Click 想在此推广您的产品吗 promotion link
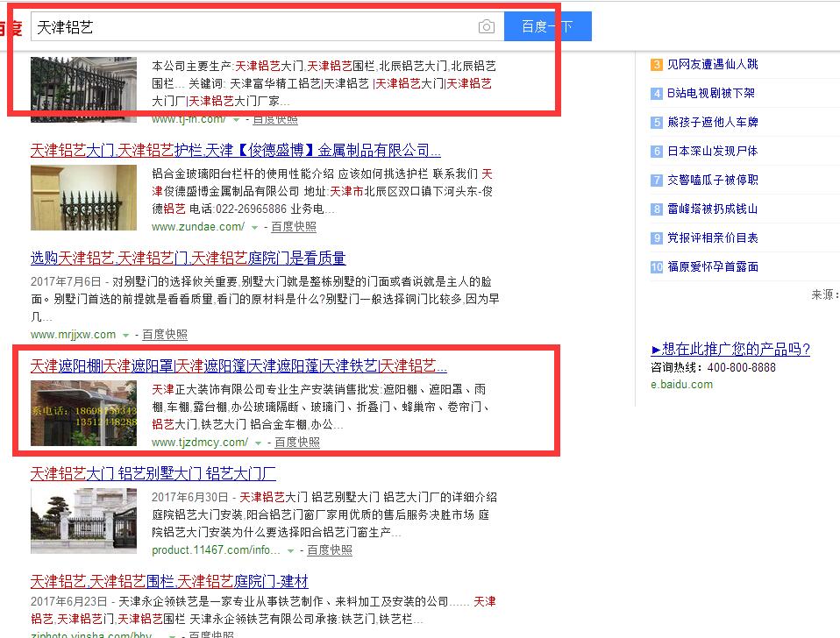 click(x=730, y=350)
